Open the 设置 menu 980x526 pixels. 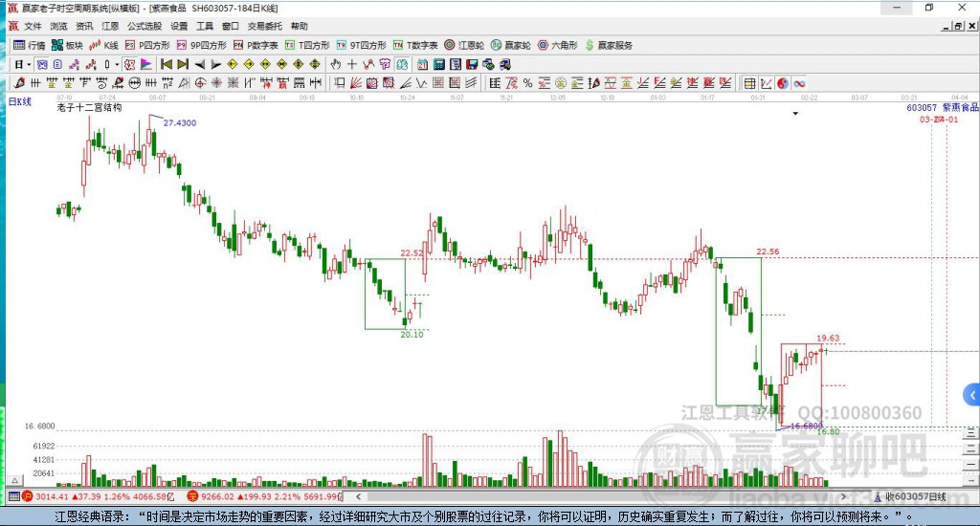coord(179,26)
